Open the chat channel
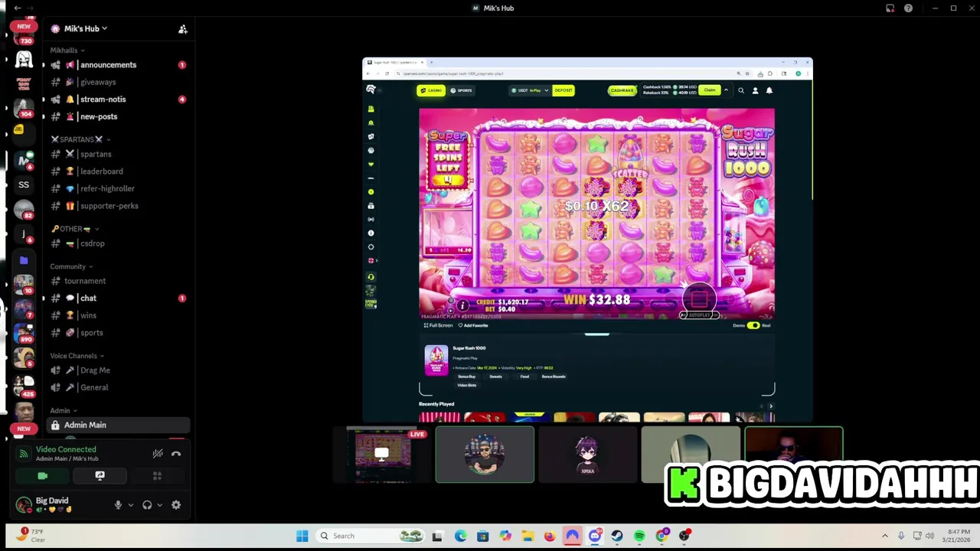The width and height of the screenshot is (980, 551). (x=117, y=298)
